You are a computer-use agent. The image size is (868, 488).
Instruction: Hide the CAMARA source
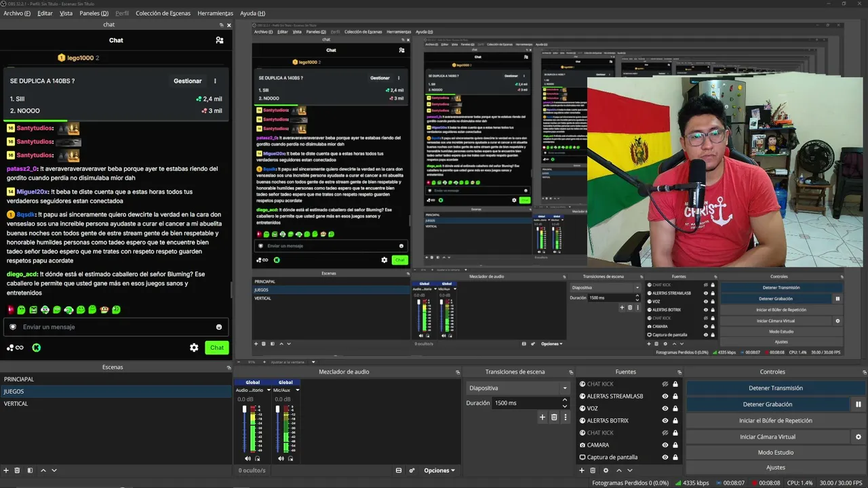point(665,445)
